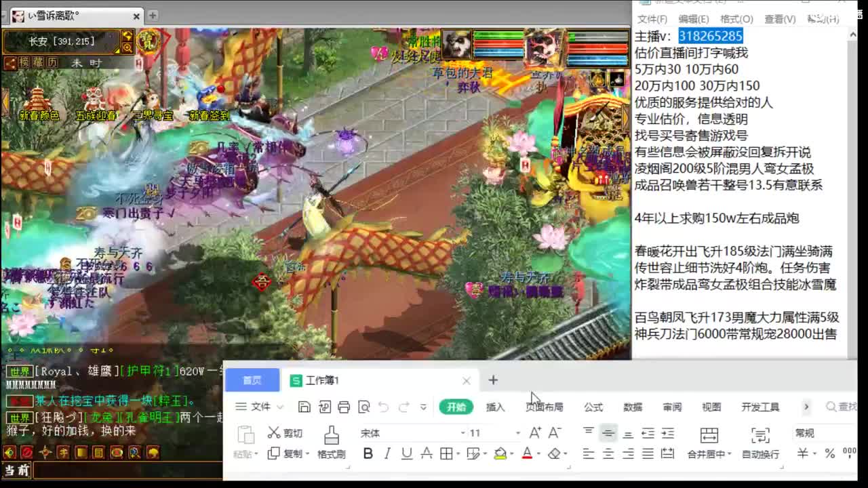
Task: Switch to the Formulas (公式) tab
Action: click(593, 407)
